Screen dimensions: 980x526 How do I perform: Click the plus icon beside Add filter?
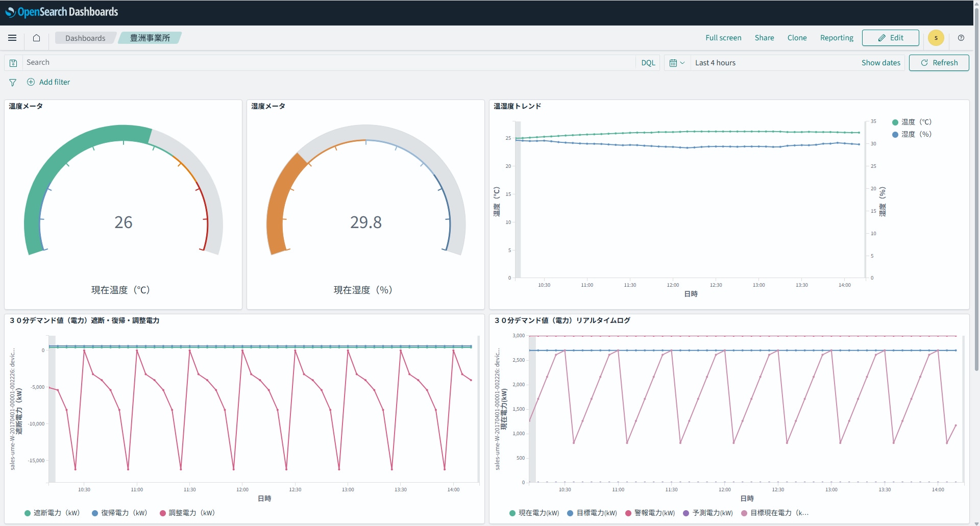pos(31,82)
